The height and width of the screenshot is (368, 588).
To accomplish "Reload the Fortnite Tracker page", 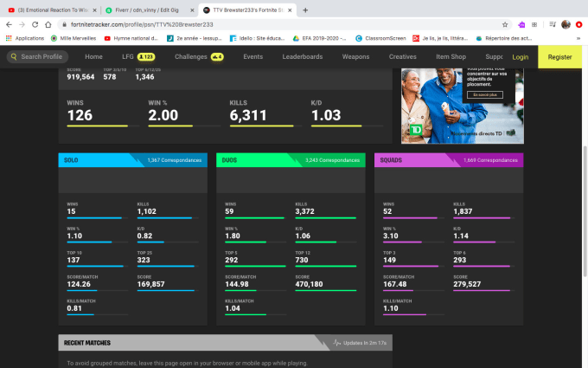I will (35, 24).
